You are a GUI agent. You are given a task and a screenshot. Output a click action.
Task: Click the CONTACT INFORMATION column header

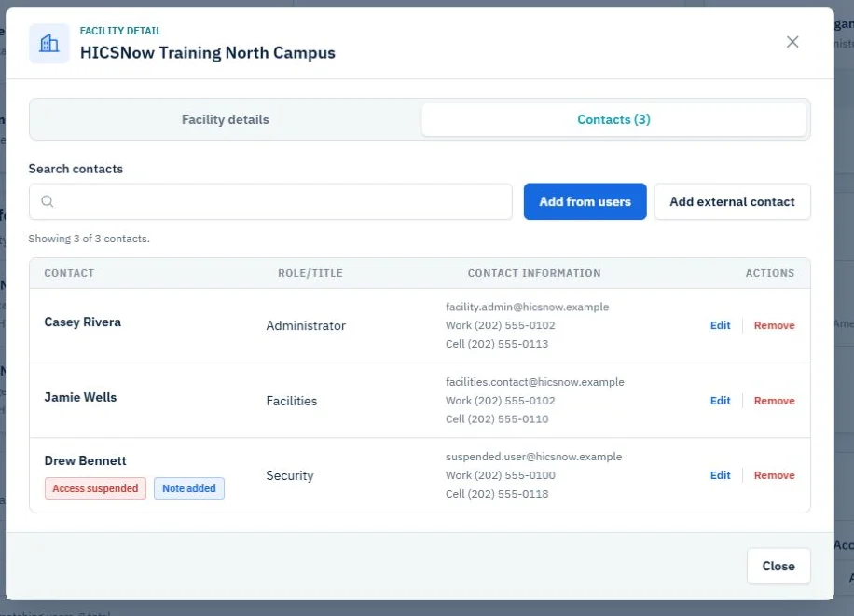click(x=534, y=273)
